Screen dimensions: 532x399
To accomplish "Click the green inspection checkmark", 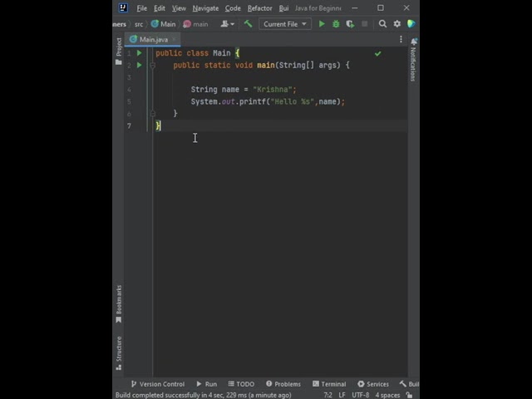I will click(377, 53).
